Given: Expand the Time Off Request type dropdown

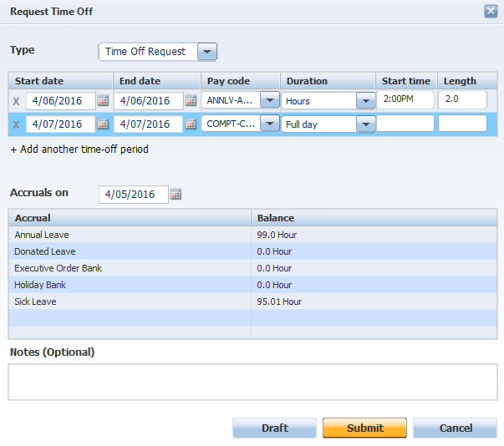Looking at the screenshot, I should point(207,52).
